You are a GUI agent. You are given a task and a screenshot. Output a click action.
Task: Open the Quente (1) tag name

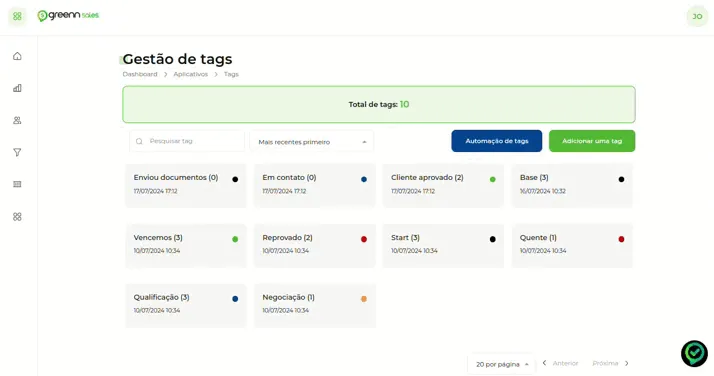(x=538, y=238)
